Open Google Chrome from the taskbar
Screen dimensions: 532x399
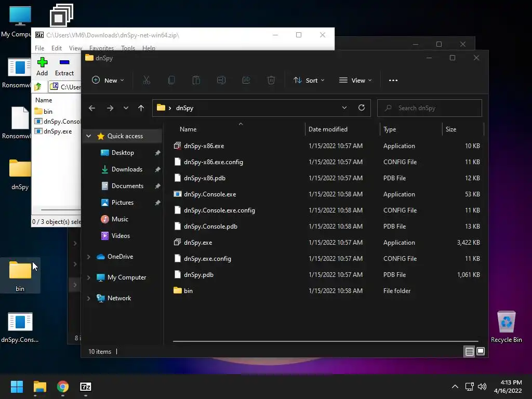tap(63, 387)
